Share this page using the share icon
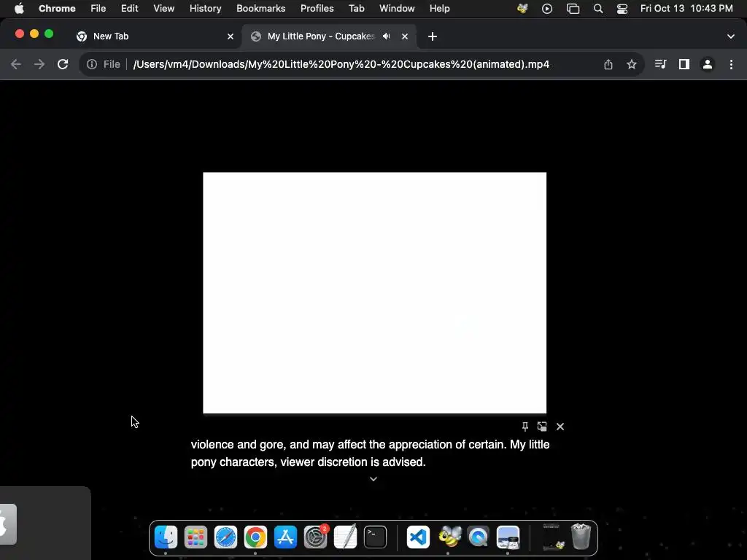 click(608, 64)
